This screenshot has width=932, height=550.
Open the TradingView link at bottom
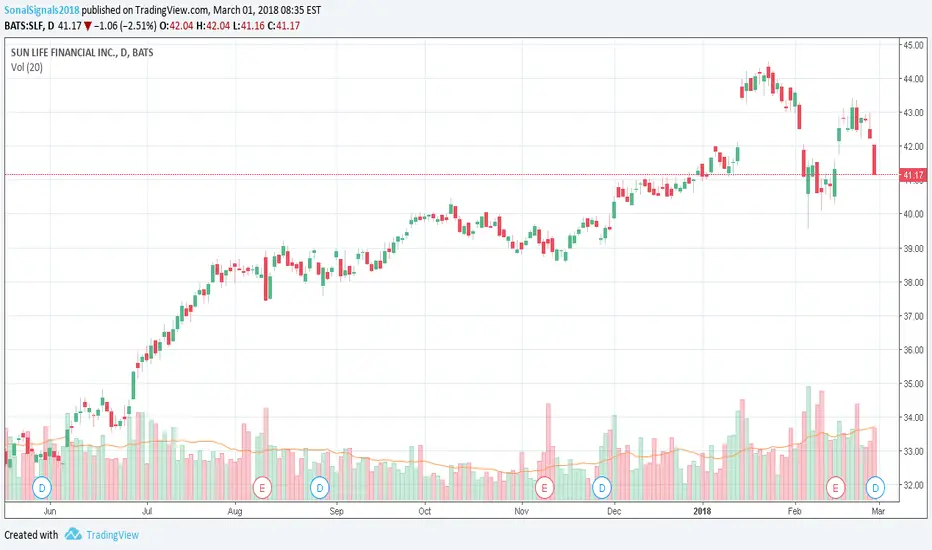pyautogui.click(x=112, y=535)
